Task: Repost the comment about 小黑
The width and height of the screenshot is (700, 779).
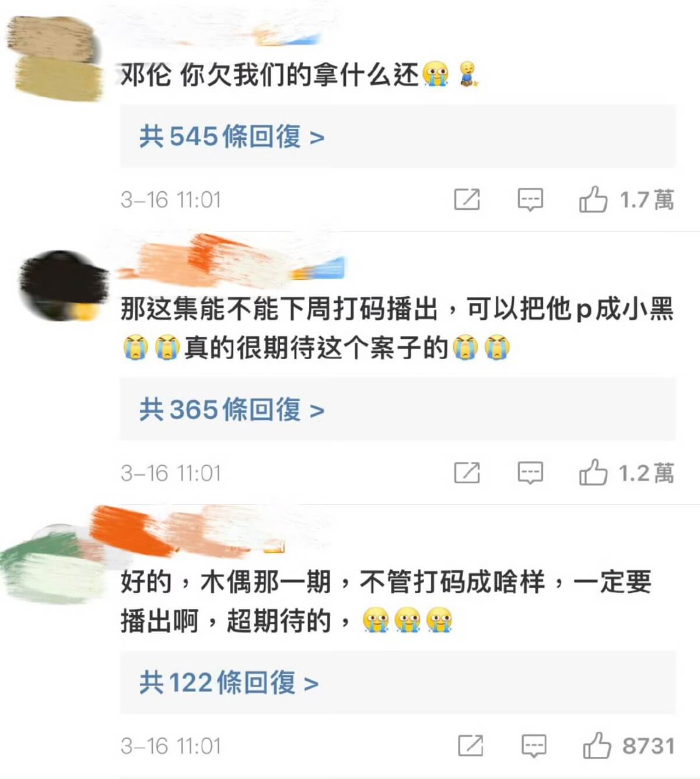Action: 467,473
